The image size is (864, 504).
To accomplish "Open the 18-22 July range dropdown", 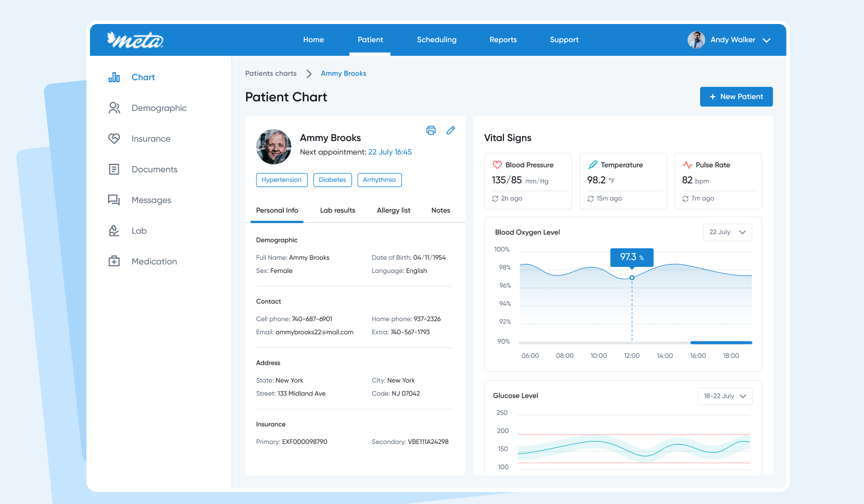I will (725, 396).
